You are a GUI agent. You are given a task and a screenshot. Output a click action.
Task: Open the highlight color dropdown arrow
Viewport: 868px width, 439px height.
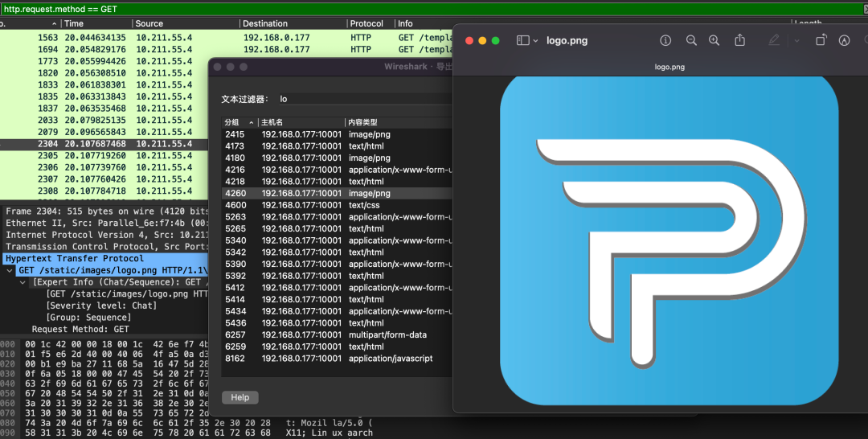pos(796,41)
